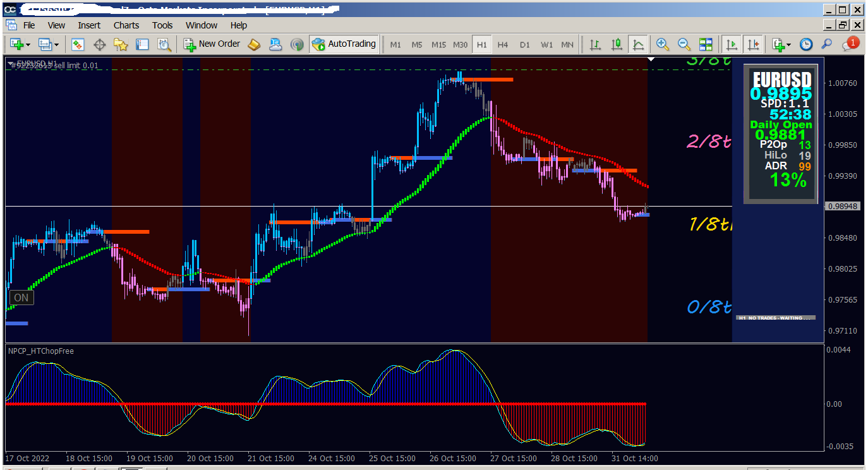Expand the Profiles dropdown arrow

pos(56,45)
